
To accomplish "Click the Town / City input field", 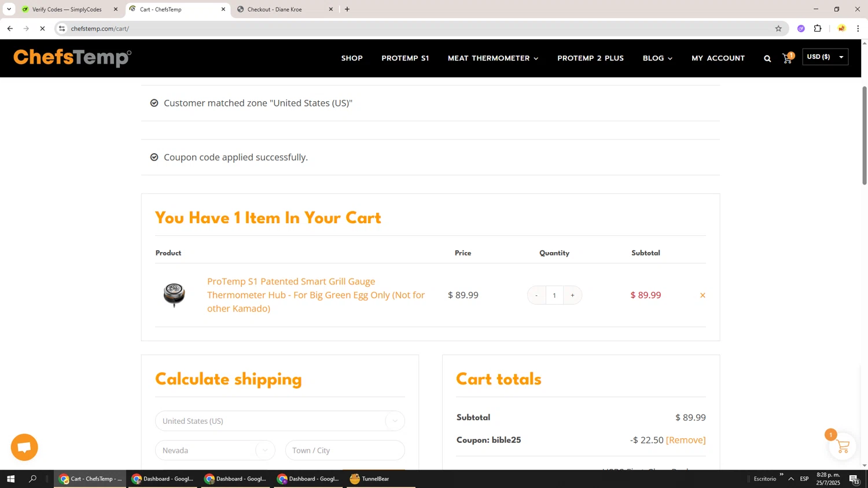I will [345, 450].
